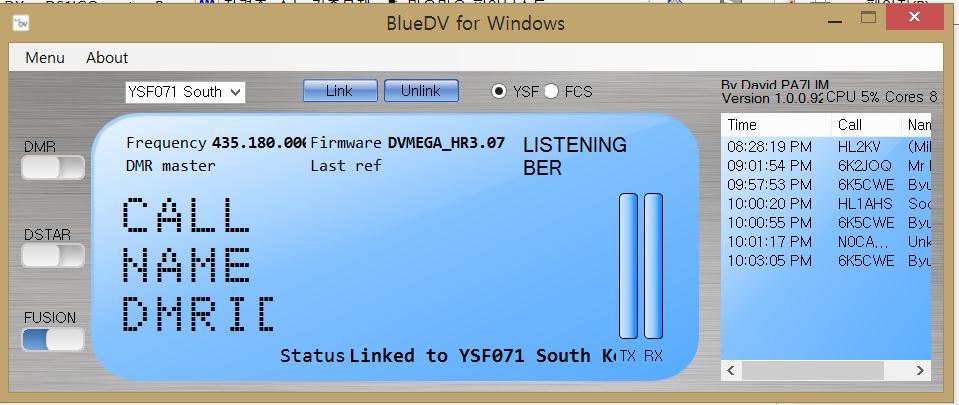This screenshot has width=959, height=405.
Task: Click the BER label
Action: 542,168
